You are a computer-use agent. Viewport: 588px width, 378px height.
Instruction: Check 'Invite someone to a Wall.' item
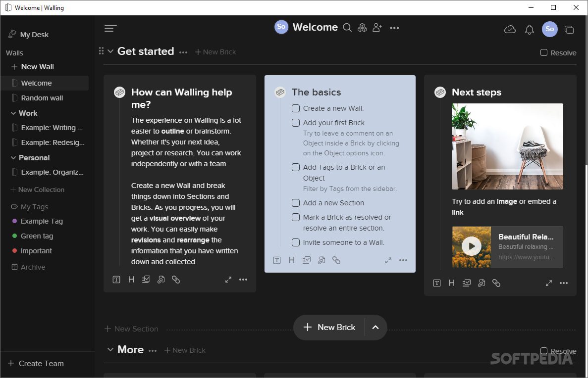(x=296, y=242)
